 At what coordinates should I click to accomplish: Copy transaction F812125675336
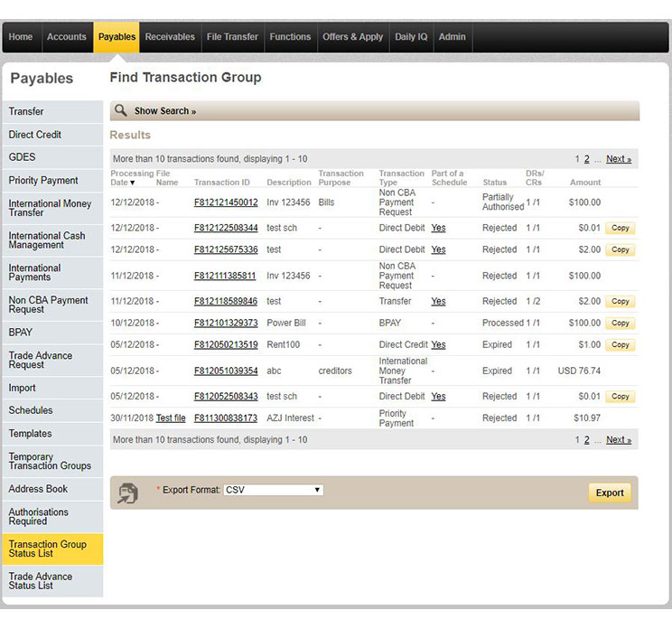pos(620,249)
